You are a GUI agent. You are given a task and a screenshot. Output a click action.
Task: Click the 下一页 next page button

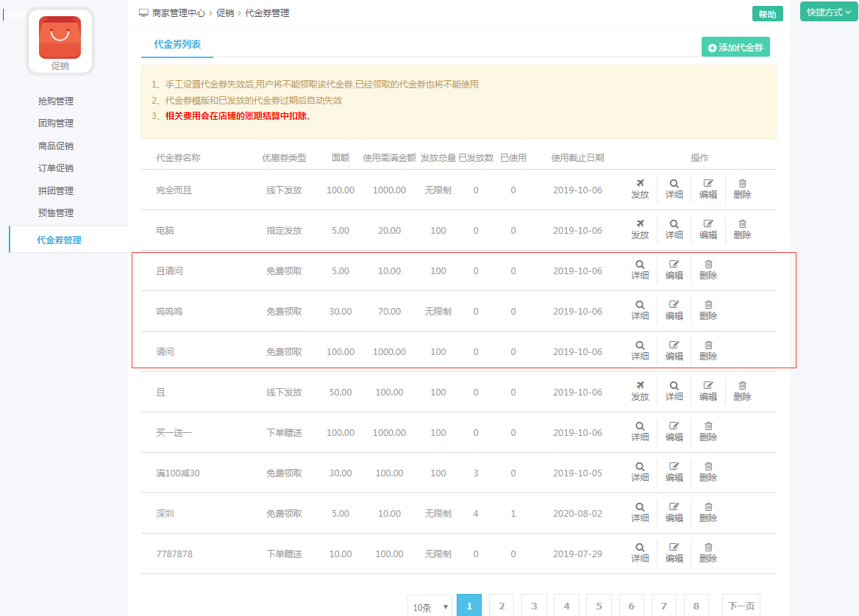[x=741, y=606]
